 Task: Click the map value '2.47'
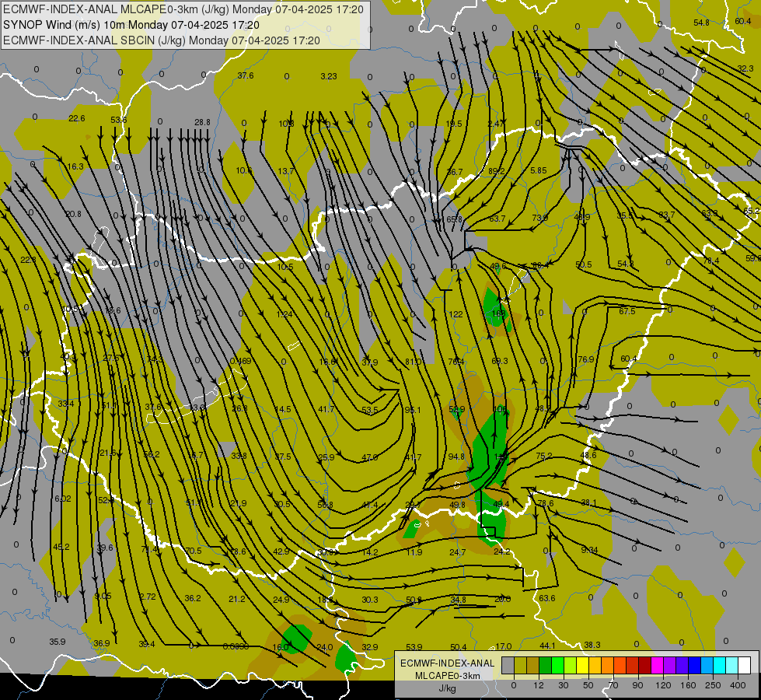point(495,124)
